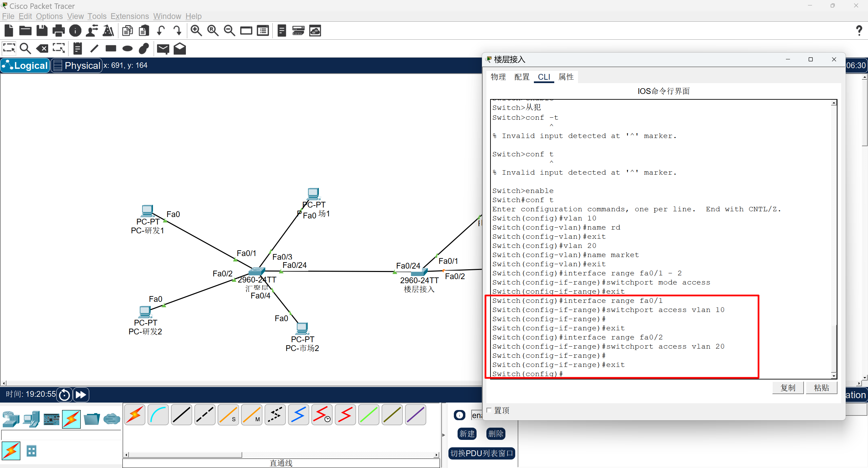
Task: Open the Tools menu
Action: coord(97,16)
